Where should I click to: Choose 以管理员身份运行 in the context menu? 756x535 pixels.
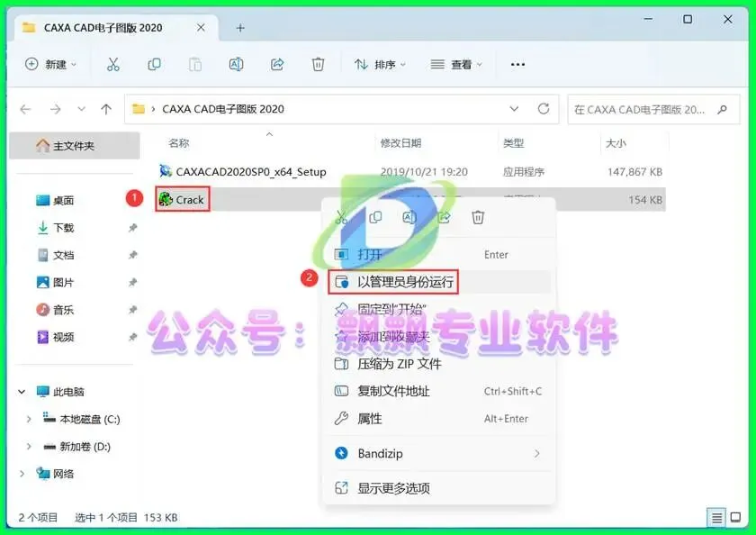pyautogui.click(x=439, y=282)
